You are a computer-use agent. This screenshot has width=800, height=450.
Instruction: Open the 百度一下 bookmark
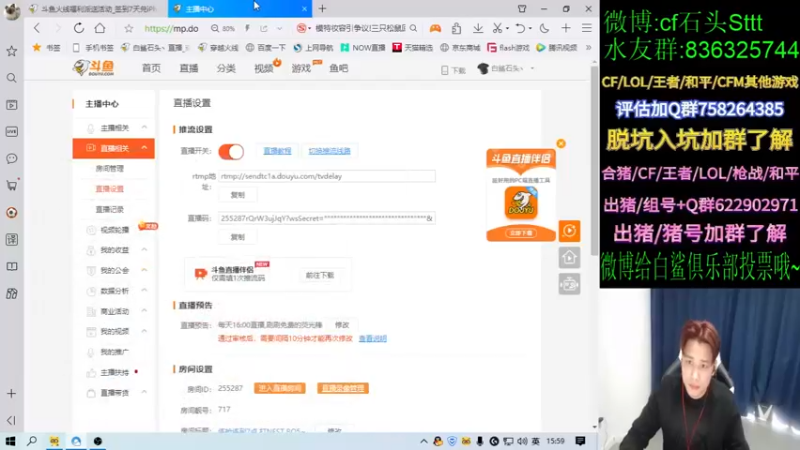[266, 47]
